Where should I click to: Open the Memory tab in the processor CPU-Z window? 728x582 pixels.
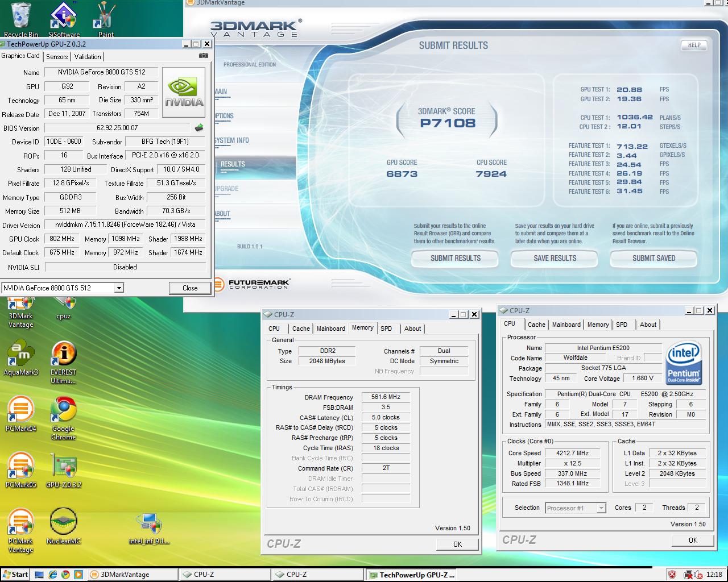point(598,325)
